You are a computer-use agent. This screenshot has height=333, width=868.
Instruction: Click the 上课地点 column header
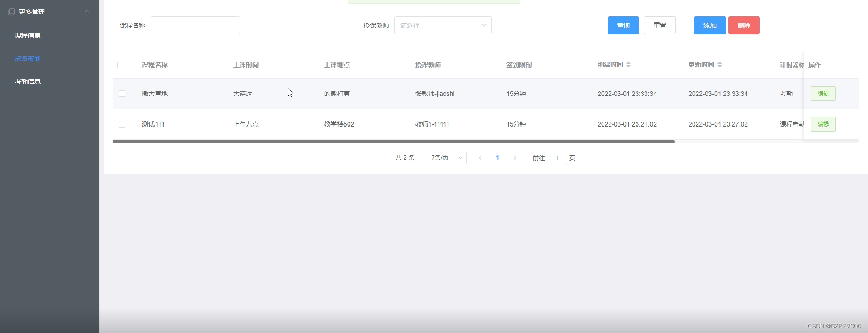[x=337, y=65]
